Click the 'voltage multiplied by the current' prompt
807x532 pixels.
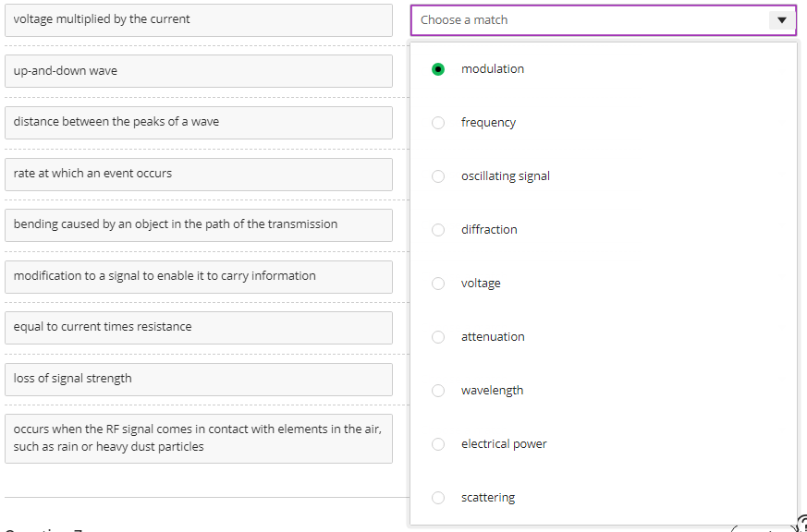[198, 19]
